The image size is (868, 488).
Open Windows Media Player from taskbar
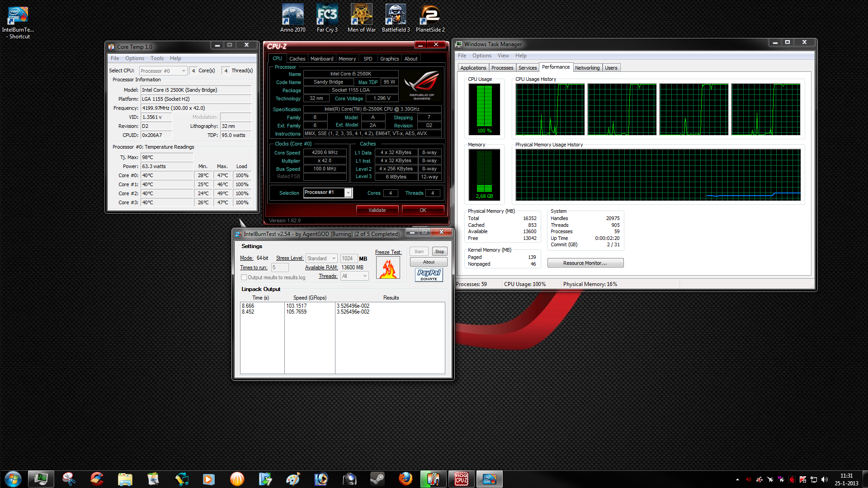(209, 479)
